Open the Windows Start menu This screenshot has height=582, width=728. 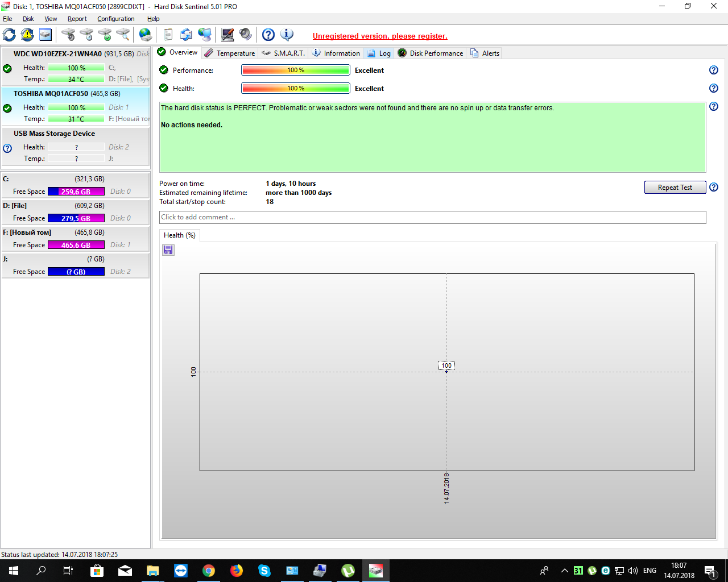point(14,571)
